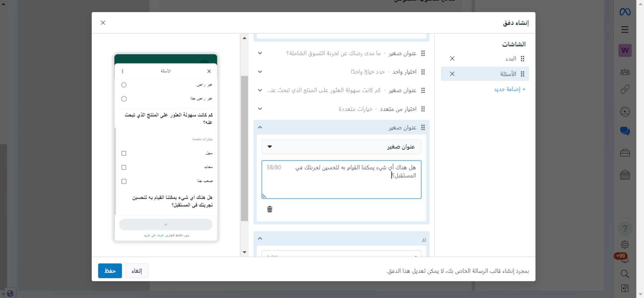Select the الأسئلة screen item

point(485,74)
